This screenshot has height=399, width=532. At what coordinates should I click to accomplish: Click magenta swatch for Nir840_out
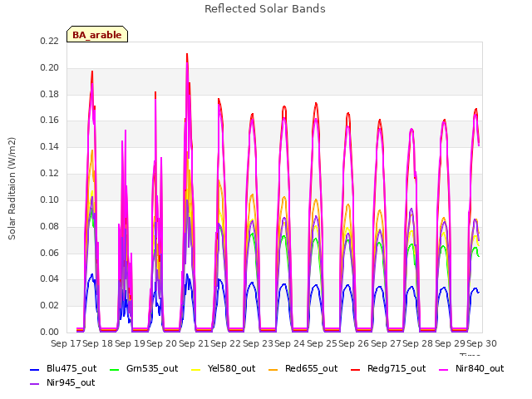[x=444, y=369]
